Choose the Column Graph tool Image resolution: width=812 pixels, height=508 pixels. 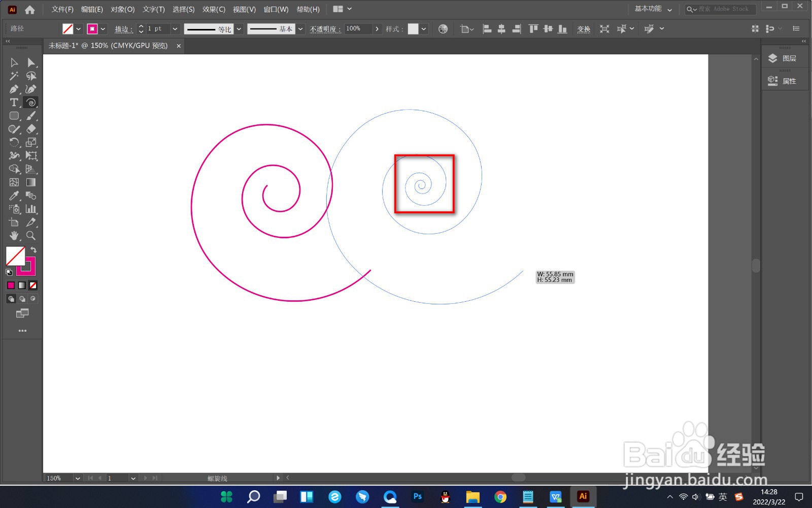[x=31, y=209]
